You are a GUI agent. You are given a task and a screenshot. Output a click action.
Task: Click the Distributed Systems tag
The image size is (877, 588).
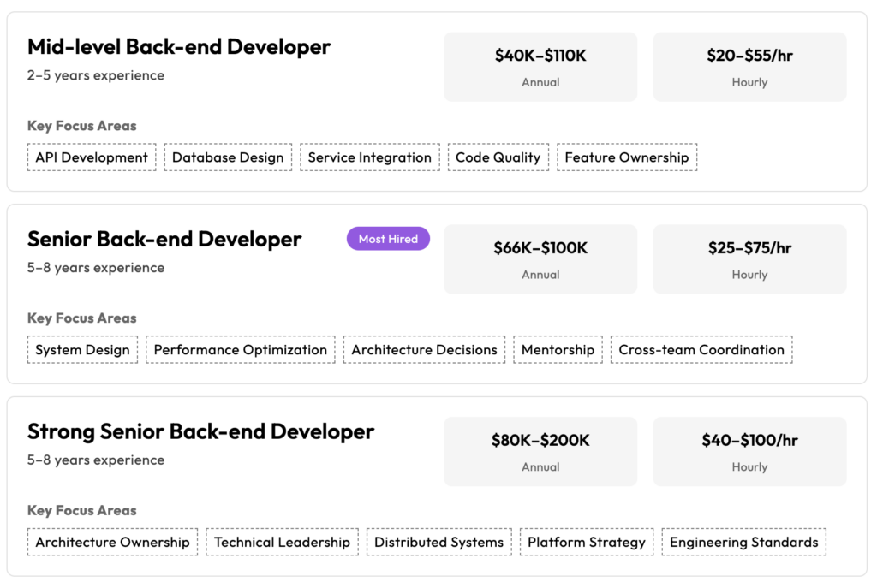[x=439, y=542]
